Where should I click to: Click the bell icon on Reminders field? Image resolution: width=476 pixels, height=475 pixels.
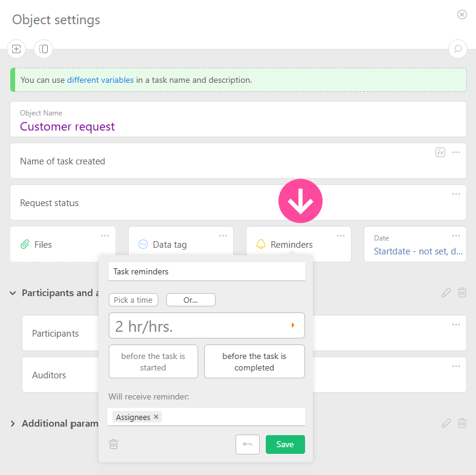[261, 245]
